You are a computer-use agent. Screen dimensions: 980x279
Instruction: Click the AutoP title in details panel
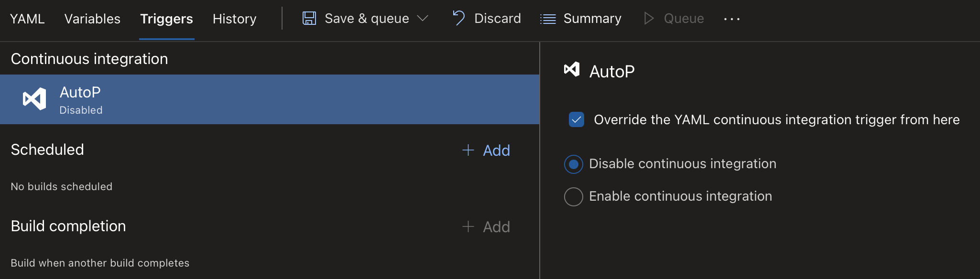[612, 71]
